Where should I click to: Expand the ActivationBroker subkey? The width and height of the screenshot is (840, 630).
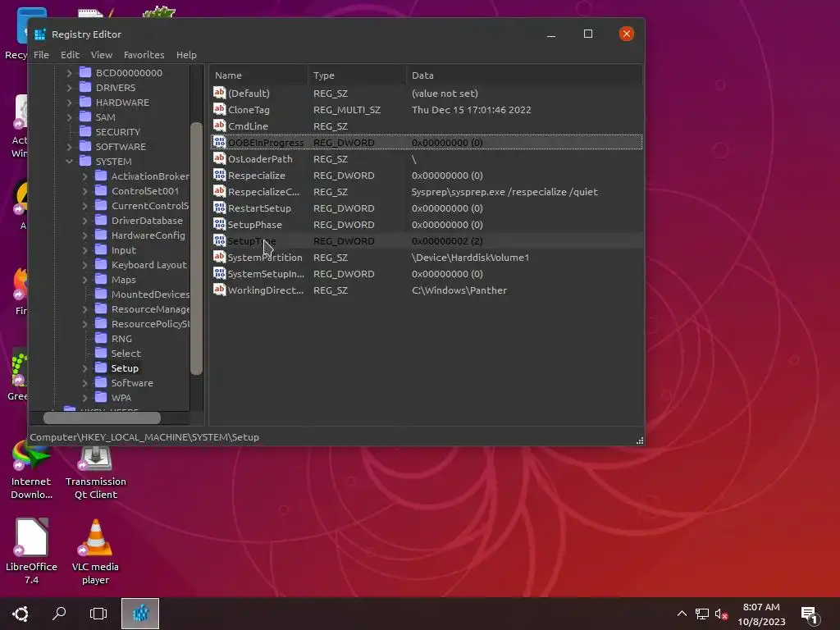coord(84,176)
